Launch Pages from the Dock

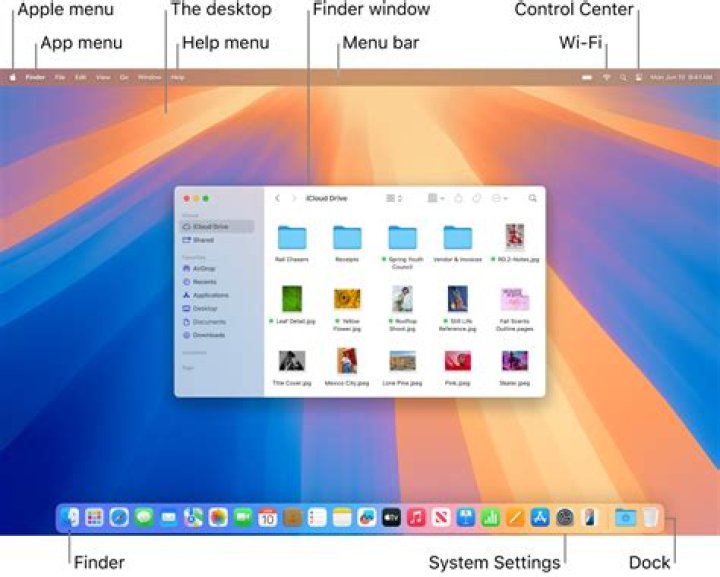click(516, 518)
